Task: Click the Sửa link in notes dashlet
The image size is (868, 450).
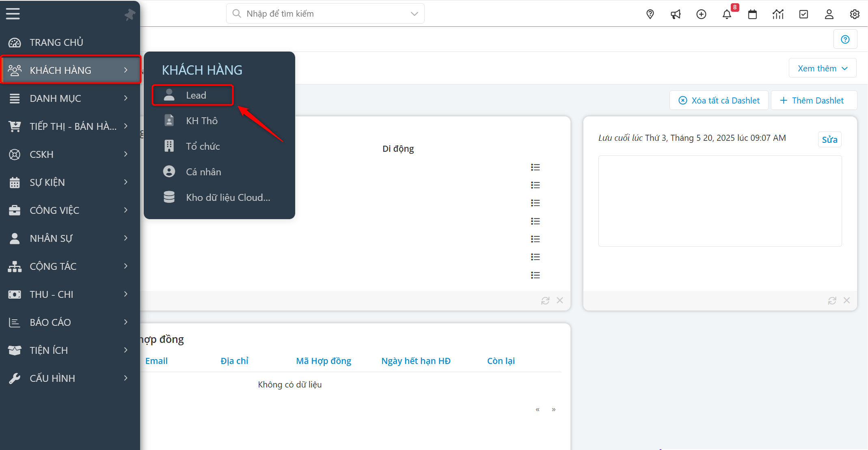Action: click(829, 140)
